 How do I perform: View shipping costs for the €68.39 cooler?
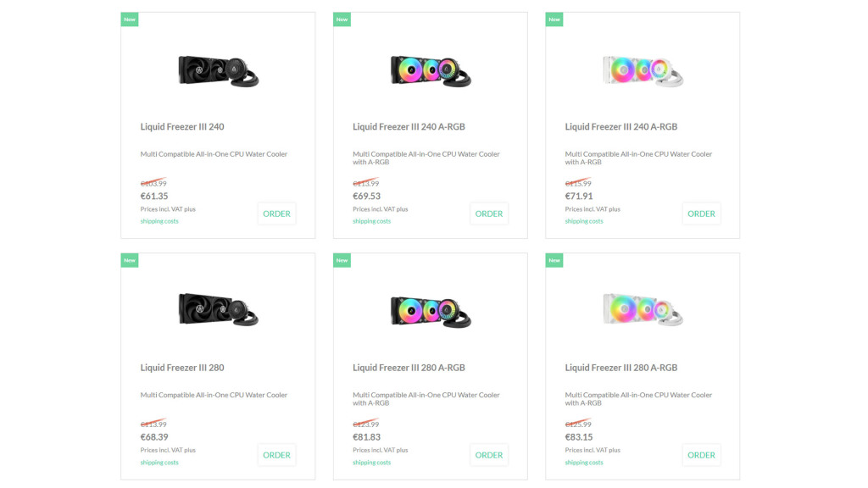(x=159, y=463)
